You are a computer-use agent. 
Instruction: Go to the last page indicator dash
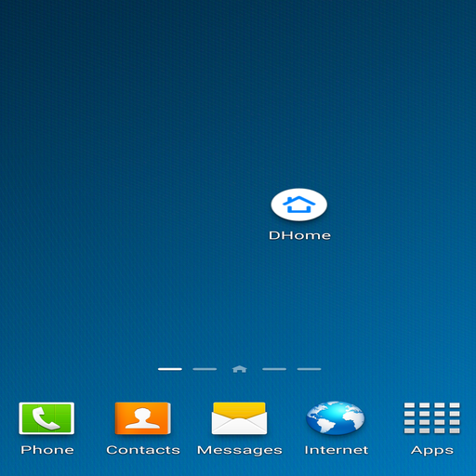click(309, 369)
